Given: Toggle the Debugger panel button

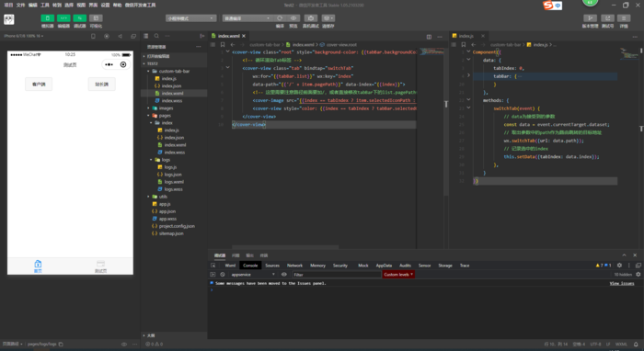Looking at the screenshot, I should pyautogui.click(x=80, y=18).
